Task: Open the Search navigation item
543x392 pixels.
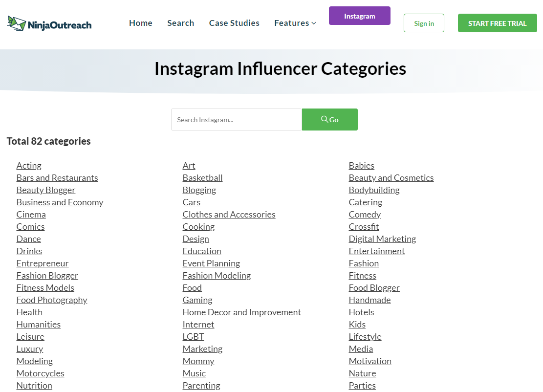Action: coord(180,23)
